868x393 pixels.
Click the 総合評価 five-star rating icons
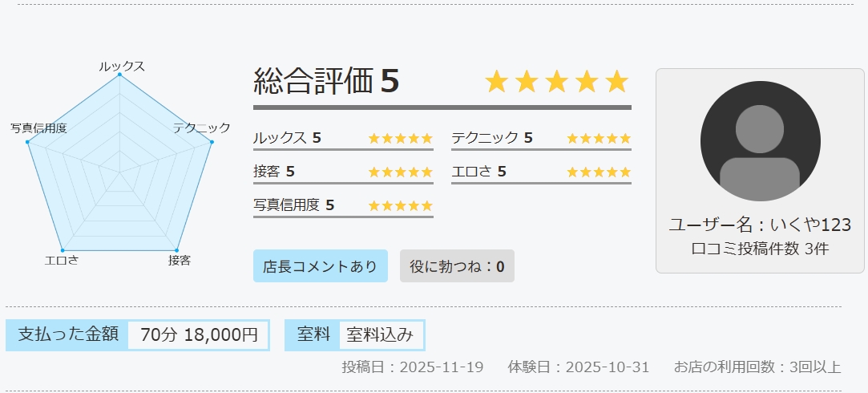pos(557,82)
